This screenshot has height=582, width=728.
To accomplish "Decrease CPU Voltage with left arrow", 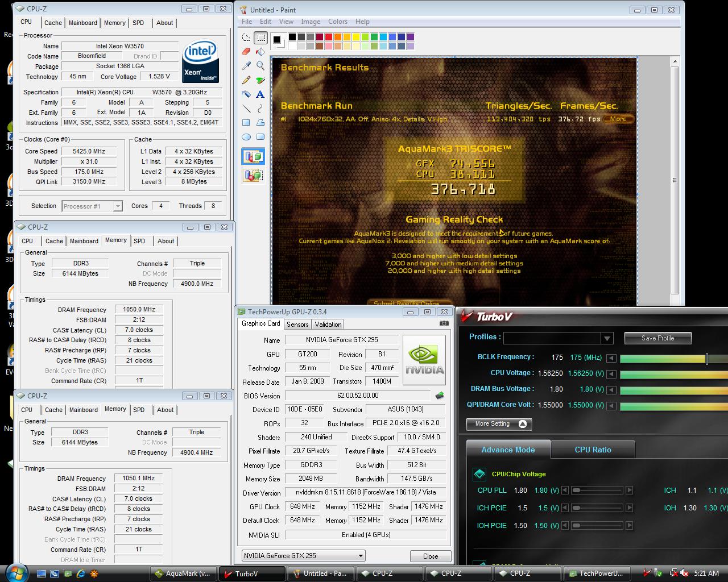I will pyautogui.click(x=611, y=374).
